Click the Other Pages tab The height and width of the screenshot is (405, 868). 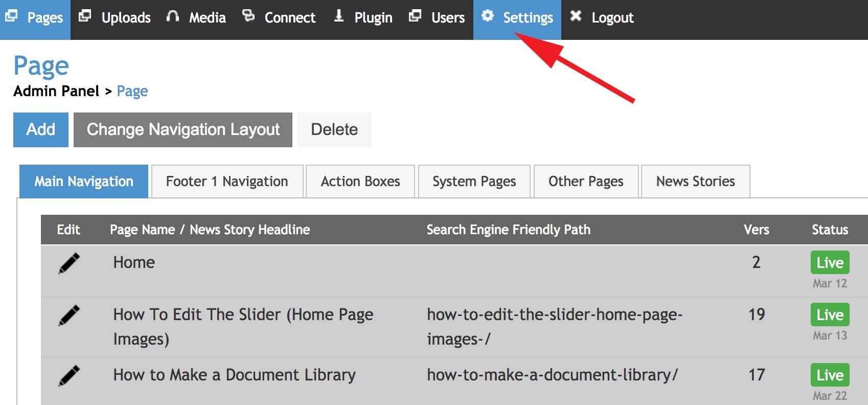pos(586,182)
